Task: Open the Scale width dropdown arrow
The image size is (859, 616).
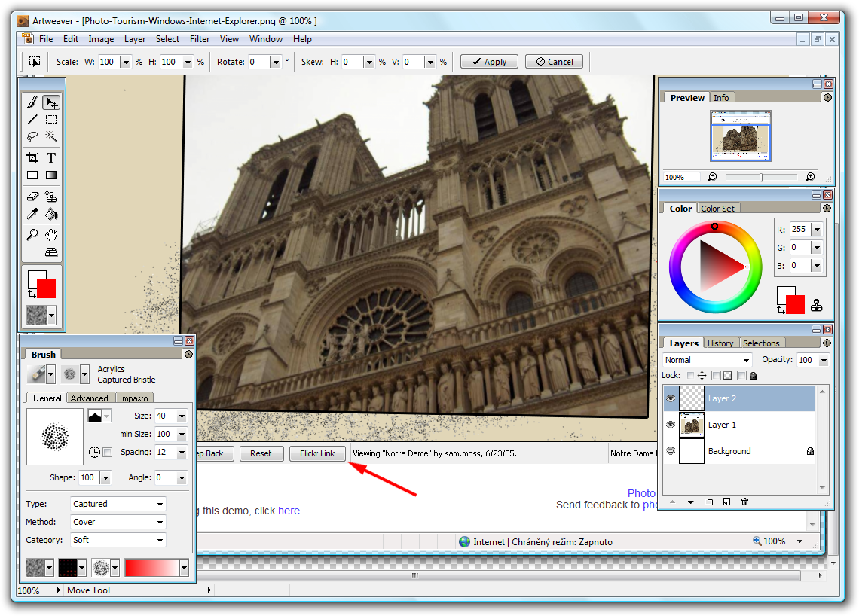Action: (x=126, y=62)
